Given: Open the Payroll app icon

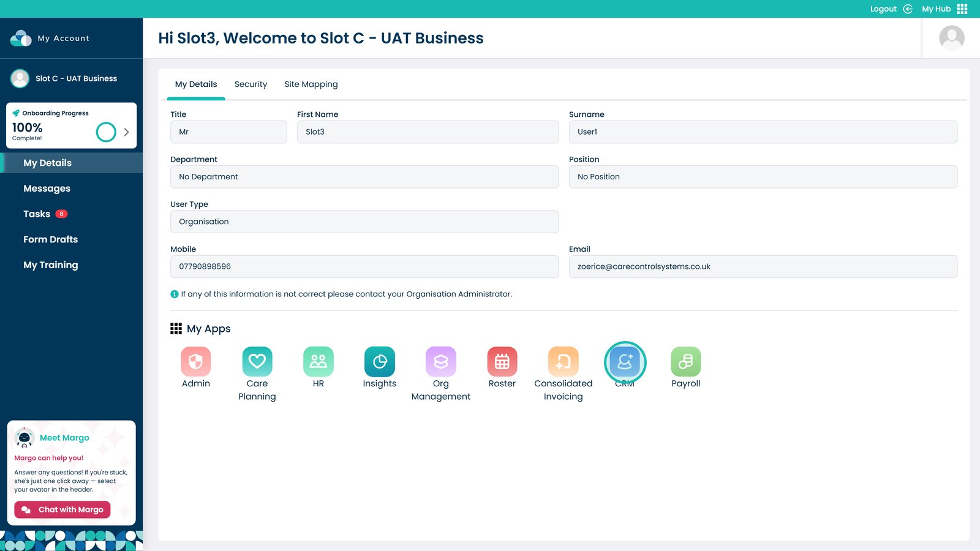Looking at the screenshot, I should [685, 362].
